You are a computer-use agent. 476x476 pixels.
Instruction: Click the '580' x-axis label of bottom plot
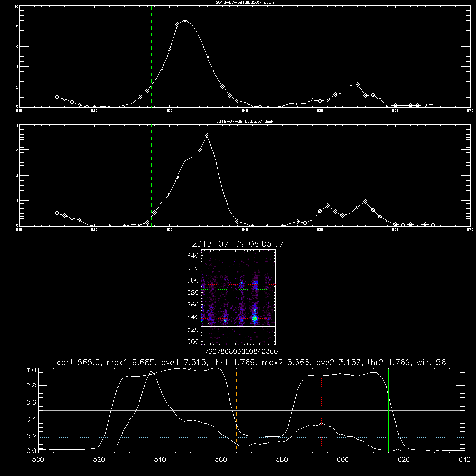tap(282, 460)
